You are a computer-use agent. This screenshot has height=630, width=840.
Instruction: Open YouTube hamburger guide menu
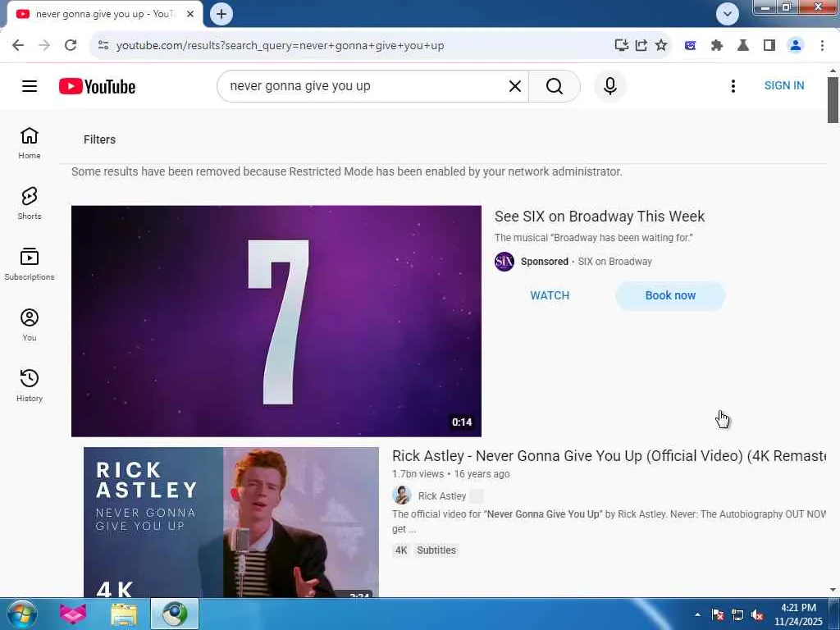pos(30,85)
